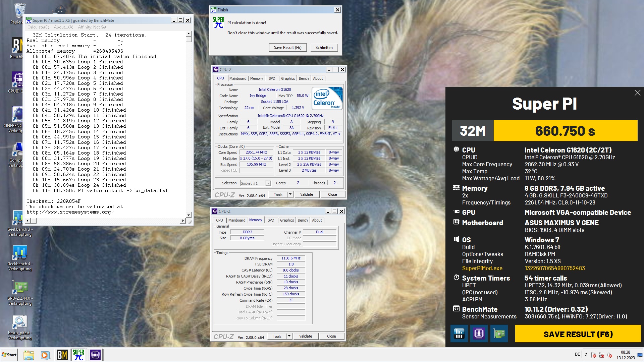Click Super PI vertical scrollbar down arrow
The height and width of the screenshot is (362, 644).
(x=189, y=215)
